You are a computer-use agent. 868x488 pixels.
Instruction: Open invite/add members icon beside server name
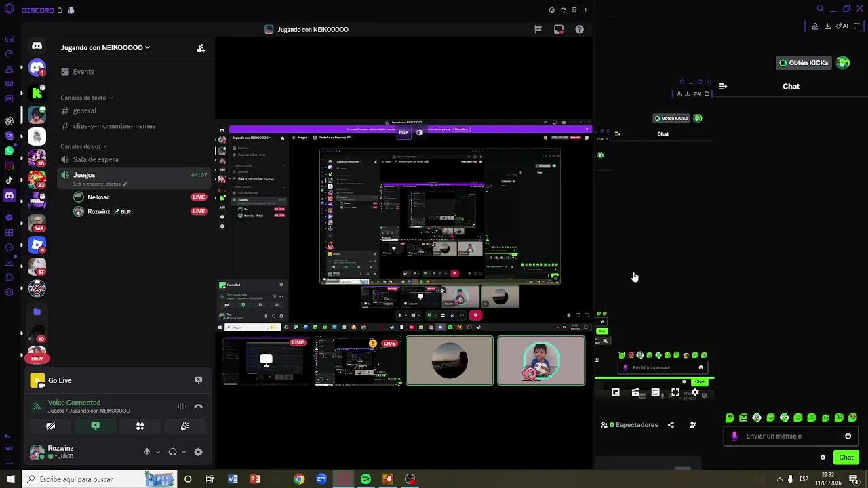click(x=201, y=48)
